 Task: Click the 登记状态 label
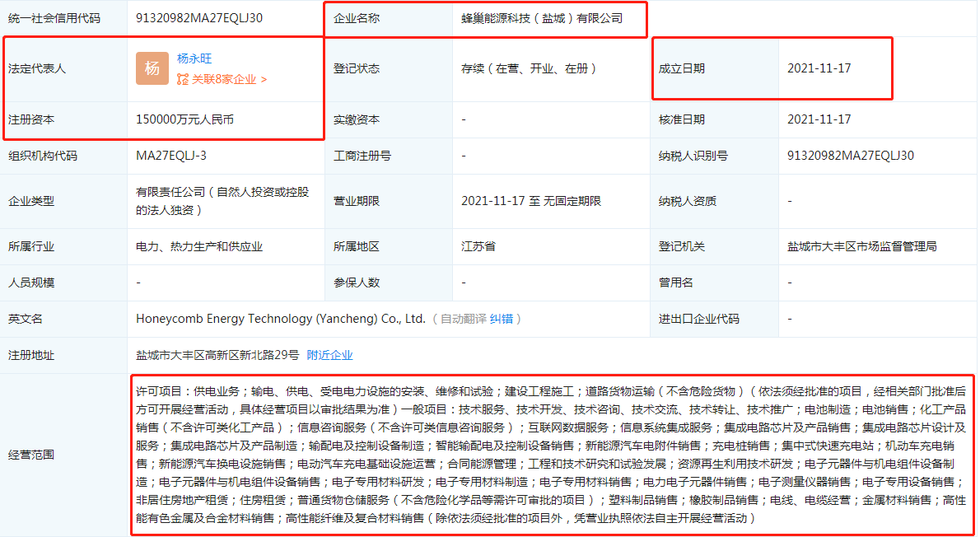pyautogui.click(x=357, y=68)
